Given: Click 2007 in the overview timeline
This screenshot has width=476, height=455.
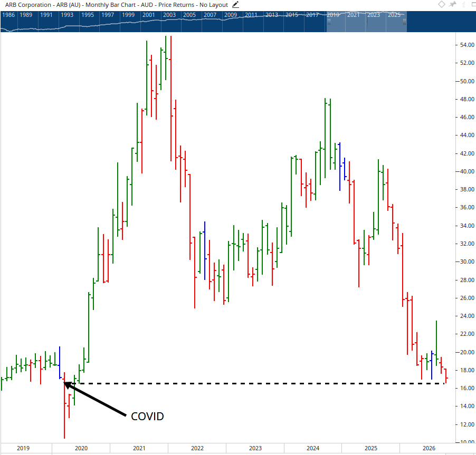Looking at the screenshot, I should tap(210, 15).
